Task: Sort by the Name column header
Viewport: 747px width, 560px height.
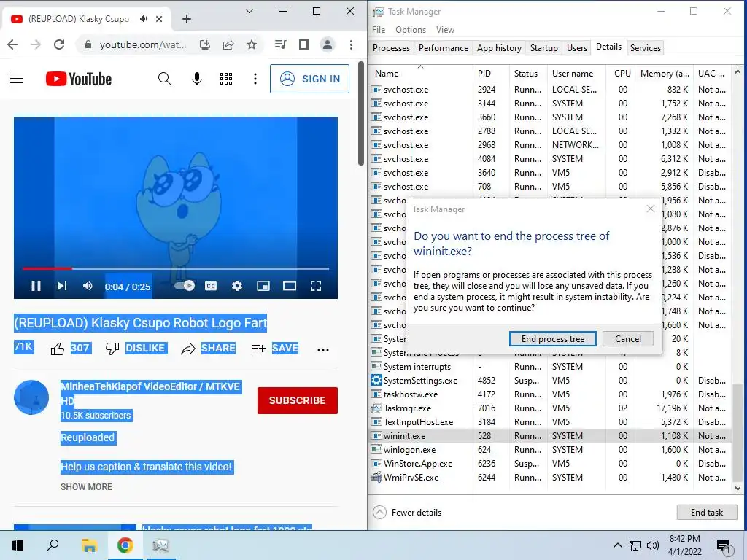Action: (421, 74)
